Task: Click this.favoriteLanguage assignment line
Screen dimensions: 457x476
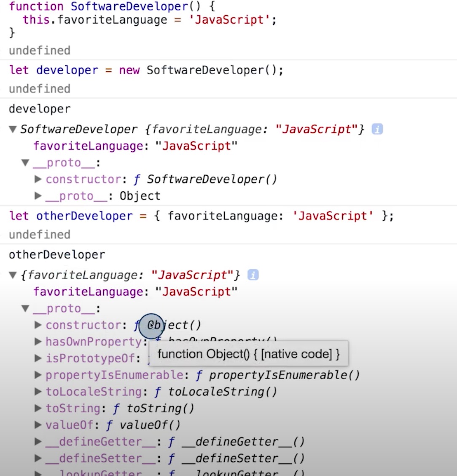Action: (x=150, y=20)
